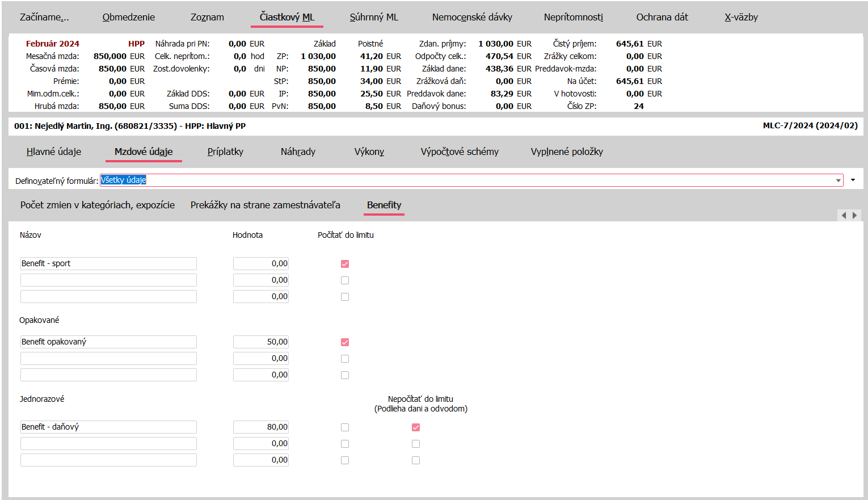The width and height of the screenshot is (868, 500).
Task: Open the Hlavné údaje tab
Action: coord(54,152)
